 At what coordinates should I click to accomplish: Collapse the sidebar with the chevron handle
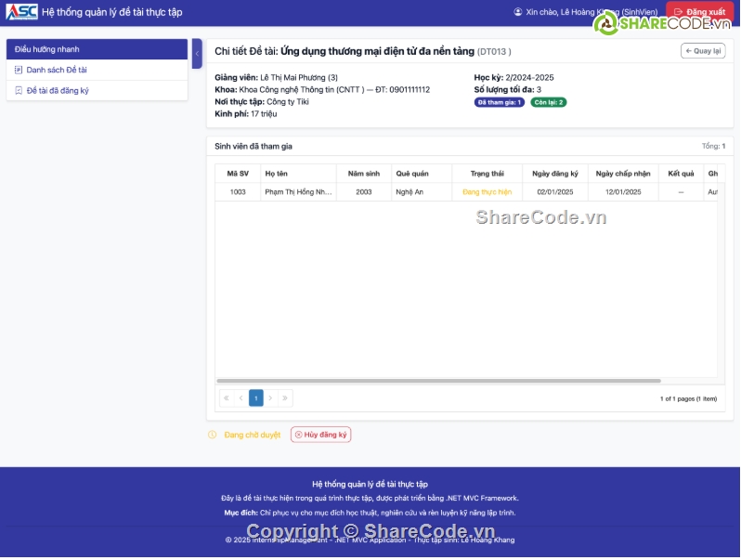pos(197,54)
